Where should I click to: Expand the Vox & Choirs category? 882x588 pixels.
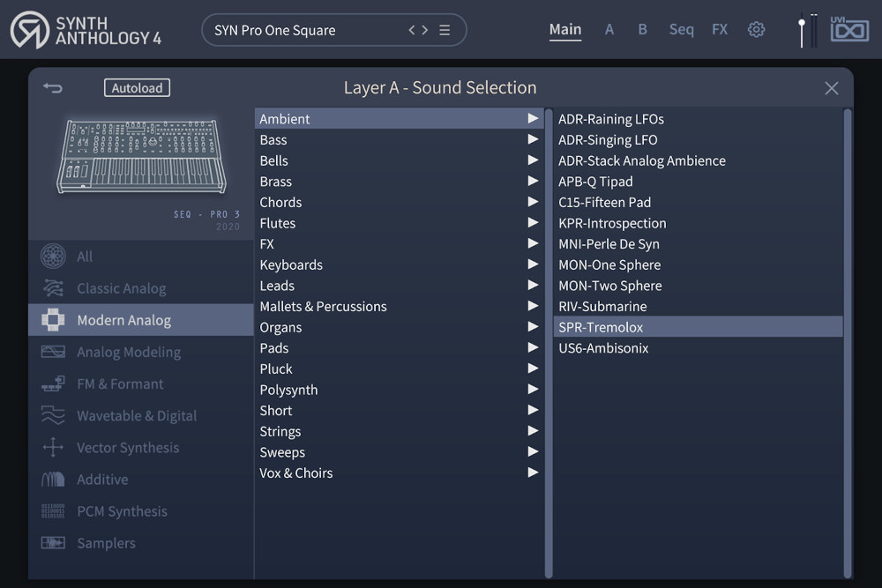pos(533,473)
